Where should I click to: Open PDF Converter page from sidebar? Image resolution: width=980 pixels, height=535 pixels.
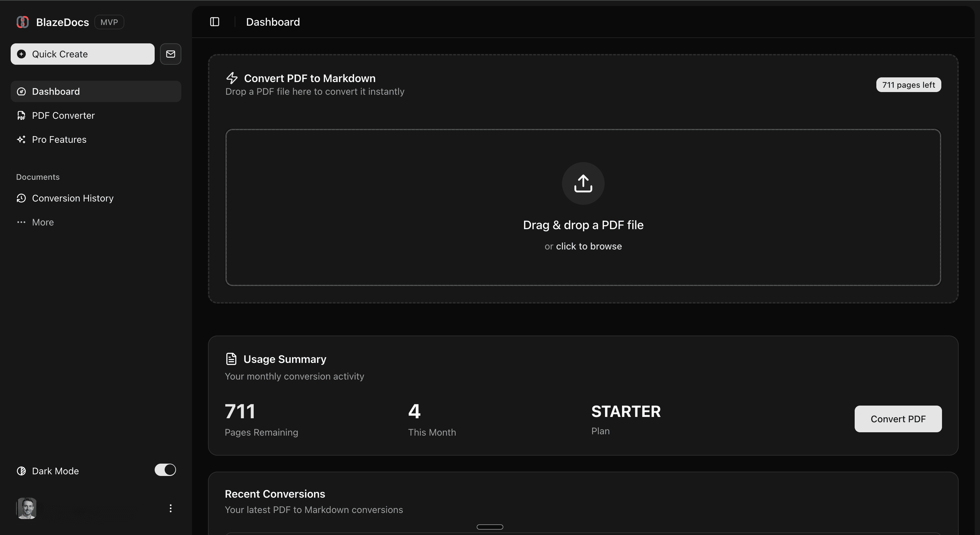coord(63,115)
